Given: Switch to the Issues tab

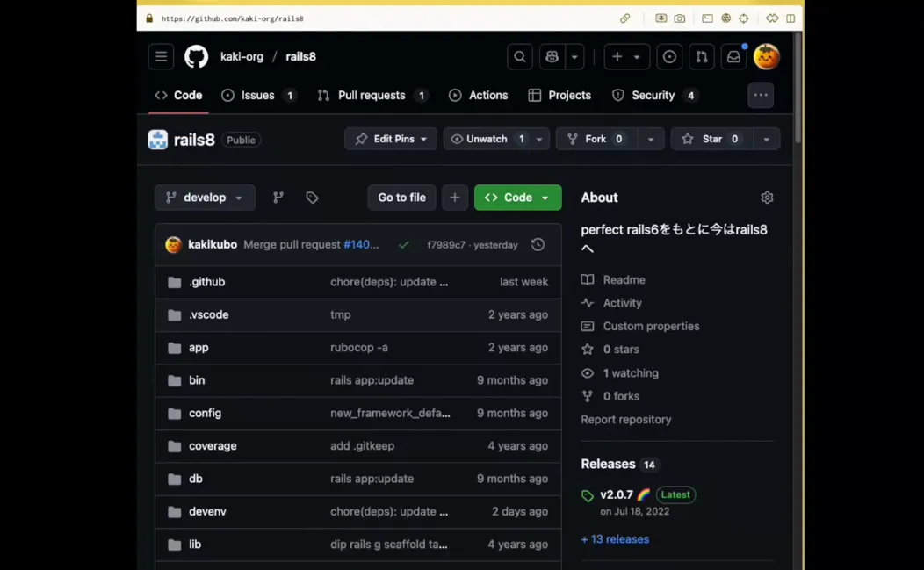Looking at the screenshot, I should pos(259,96).
